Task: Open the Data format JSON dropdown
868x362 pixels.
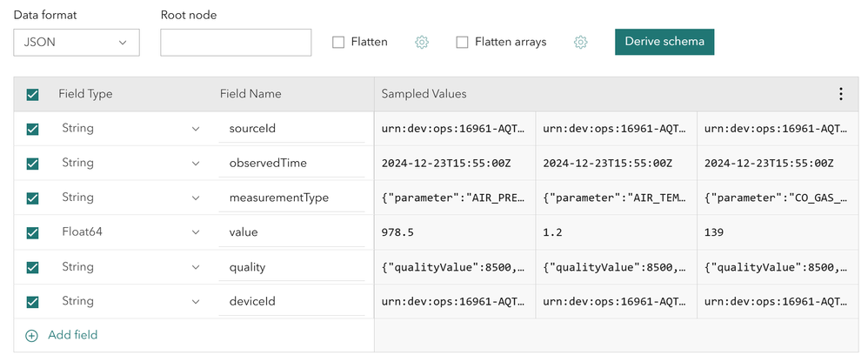Action: pyautogui.click(x=77, y=42)
